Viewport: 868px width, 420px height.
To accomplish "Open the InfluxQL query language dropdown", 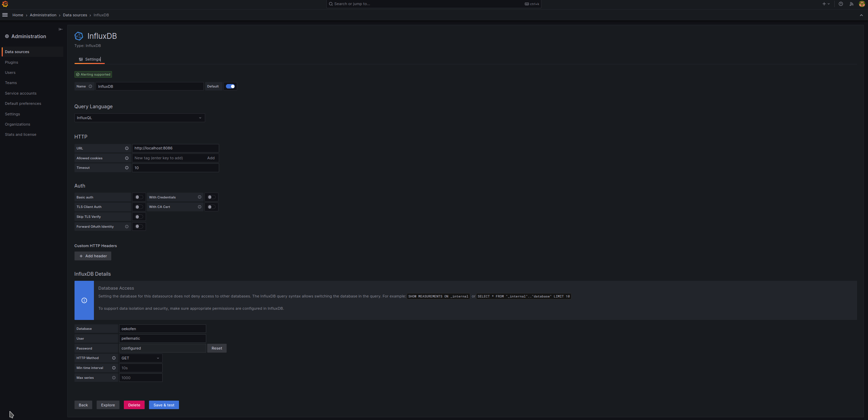I will 140,118.
